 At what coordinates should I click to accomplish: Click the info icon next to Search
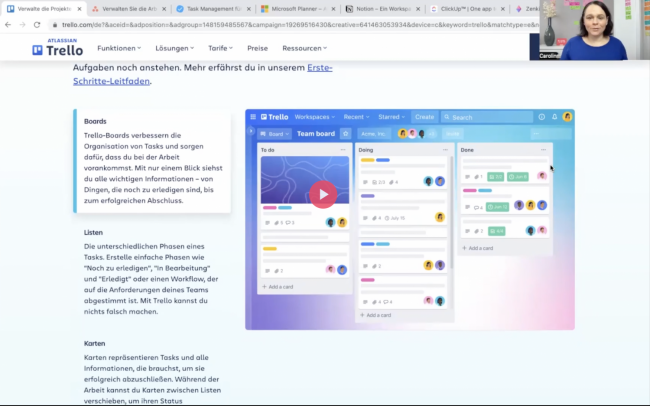click(x=541, y=117)
